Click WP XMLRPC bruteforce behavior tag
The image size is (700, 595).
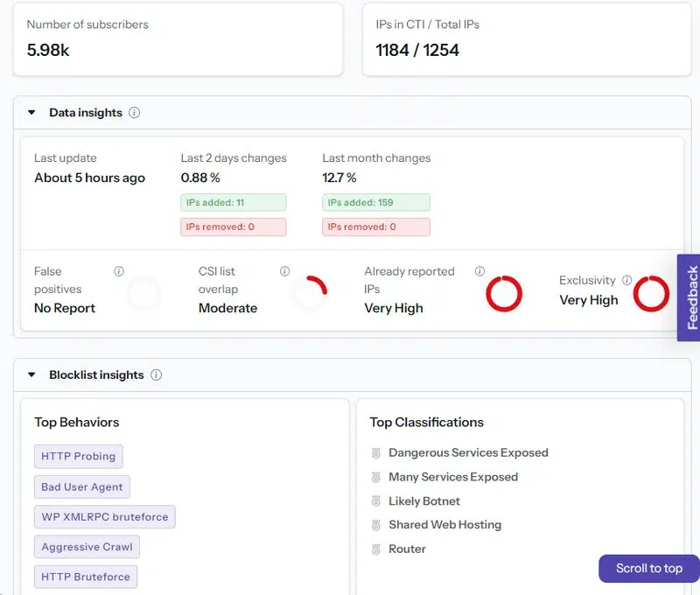(x=105, y=517)
